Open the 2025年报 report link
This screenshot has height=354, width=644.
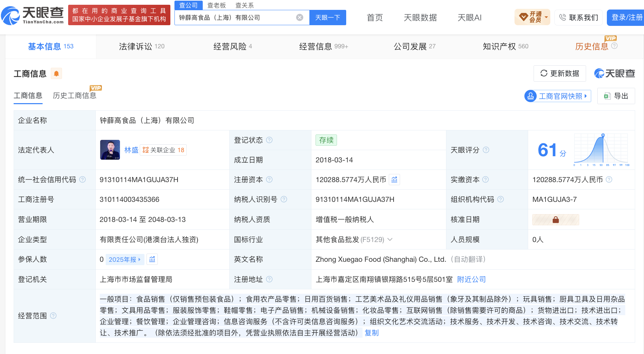(125, 259)
